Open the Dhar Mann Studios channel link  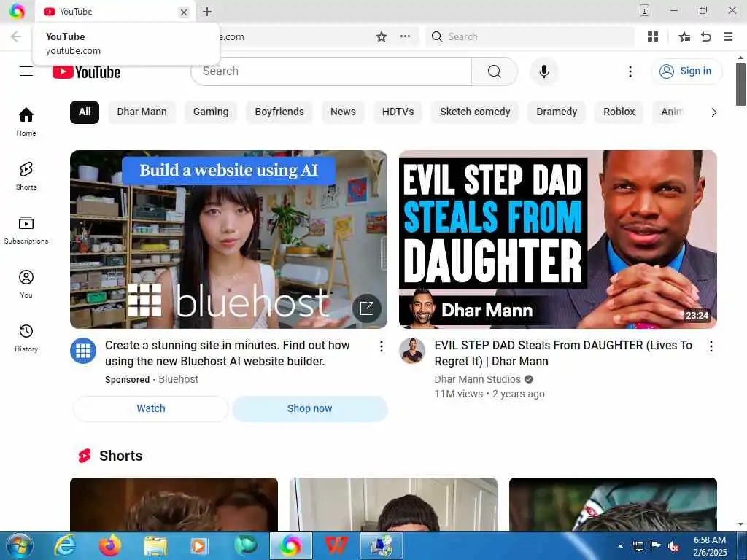(477, 379)
